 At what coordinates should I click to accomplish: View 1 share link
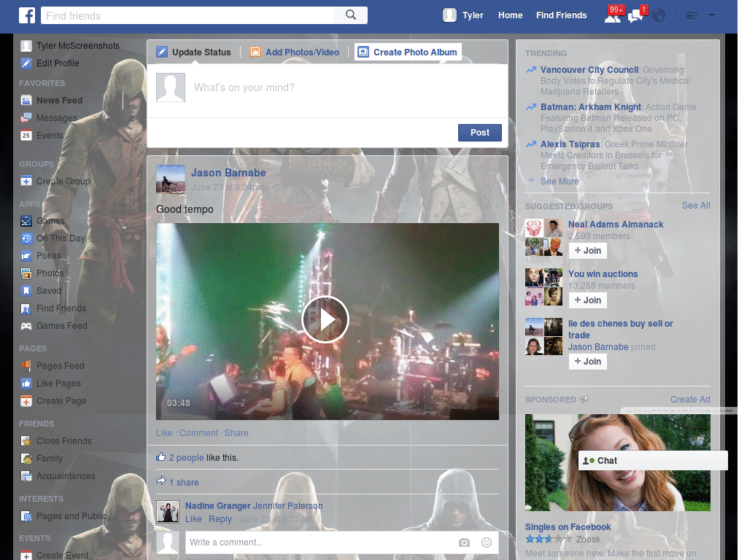pos(184,483)
